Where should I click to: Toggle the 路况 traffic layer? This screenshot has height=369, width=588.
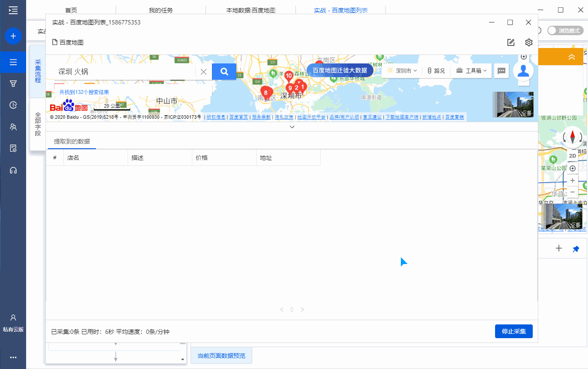(x=436, y=71)
